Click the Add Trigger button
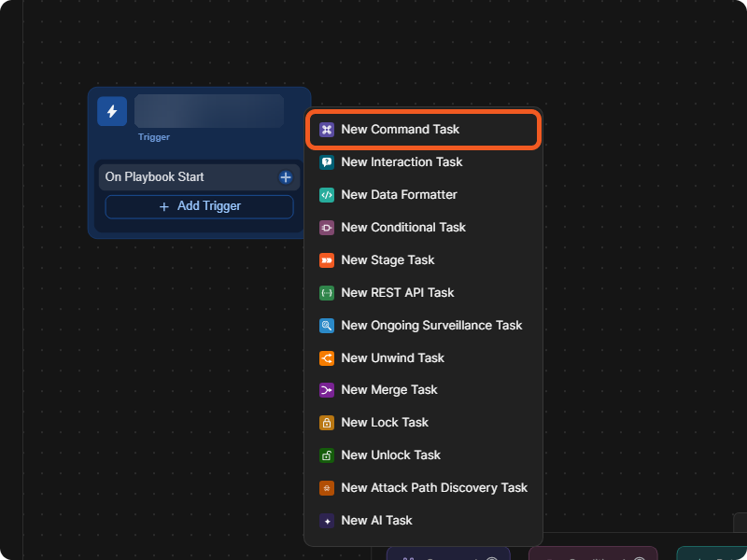The height and width of the screenshot is (560, 747). pyautogui.click(x=199, y=206)
